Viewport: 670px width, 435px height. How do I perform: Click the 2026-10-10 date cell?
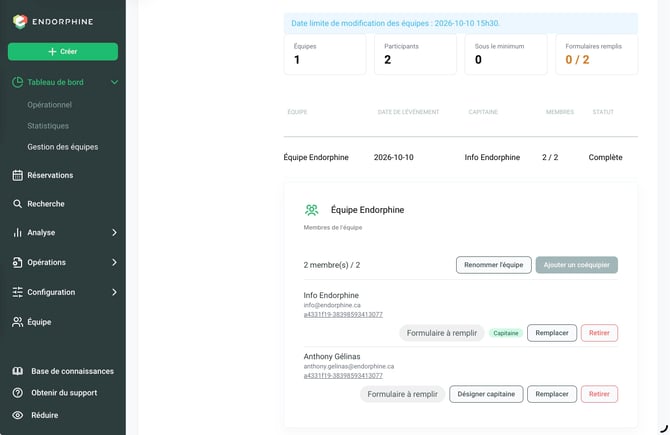394,157
